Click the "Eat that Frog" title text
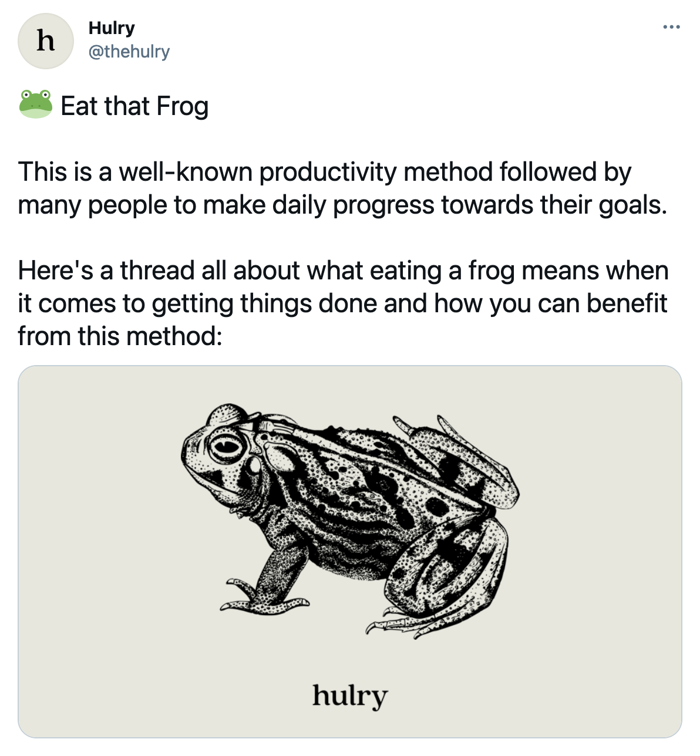 point(134,106)
